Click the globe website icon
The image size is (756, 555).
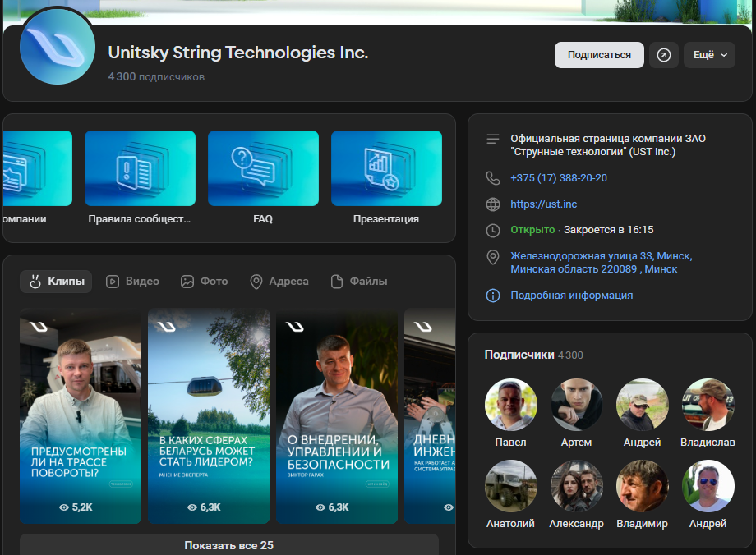493,204
